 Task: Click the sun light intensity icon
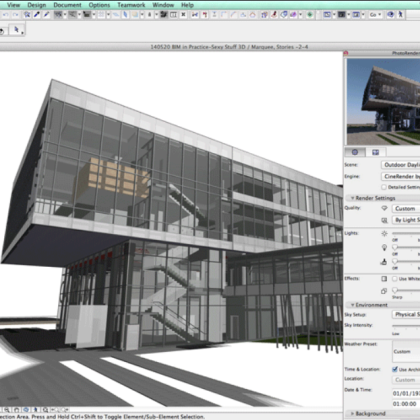384,233
